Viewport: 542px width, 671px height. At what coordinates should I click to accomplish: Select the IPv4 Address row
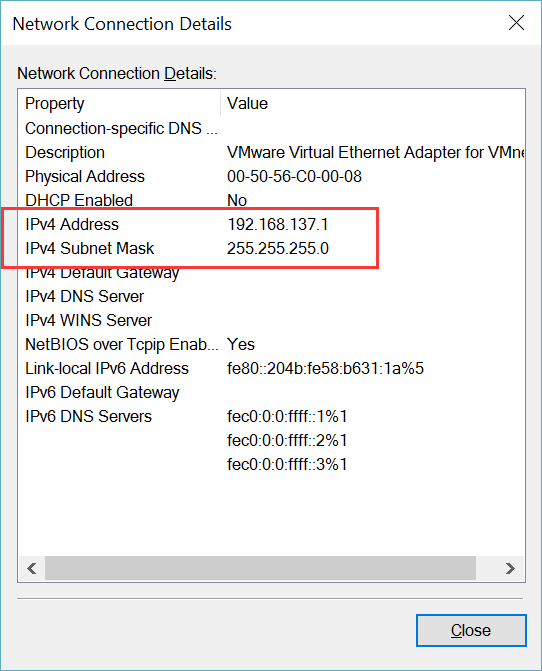272,224
